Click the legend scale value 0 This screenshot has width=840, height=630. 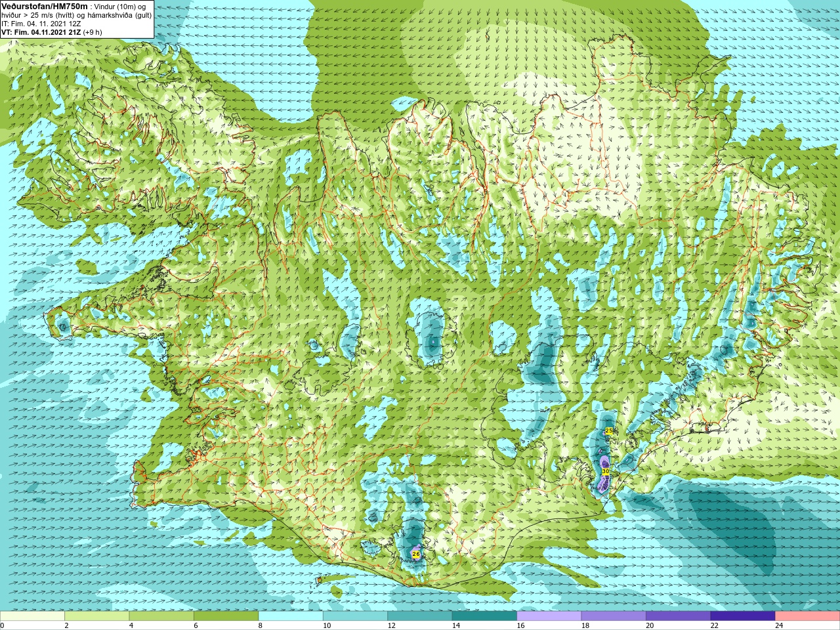tap(3, 625)
